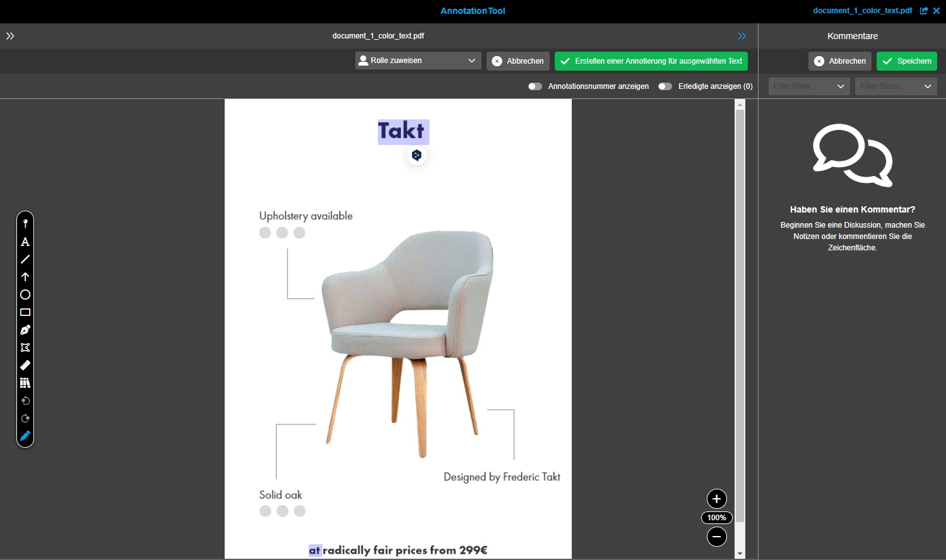
Task: Activate the fountain pen drawing tool
Action: click(25, 330)
